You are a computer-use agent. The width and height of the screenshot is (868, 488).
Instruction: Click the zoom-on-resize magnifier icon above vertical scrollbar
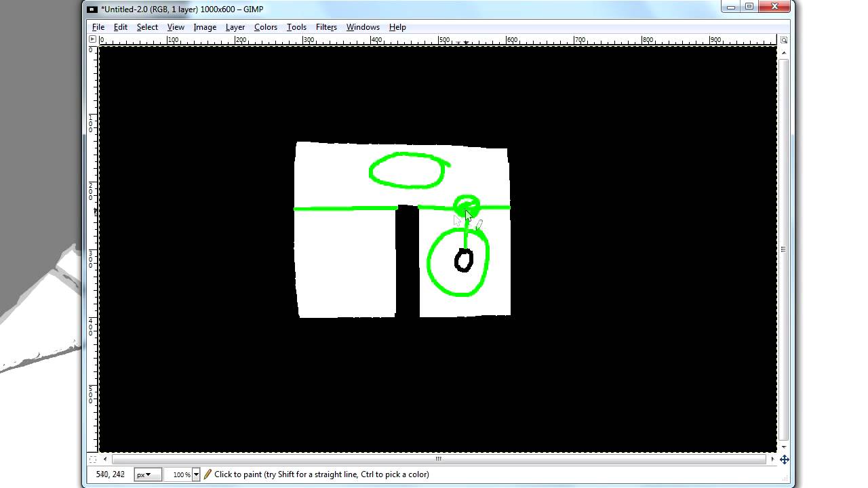pyautogui.click(x=784, y=40)
